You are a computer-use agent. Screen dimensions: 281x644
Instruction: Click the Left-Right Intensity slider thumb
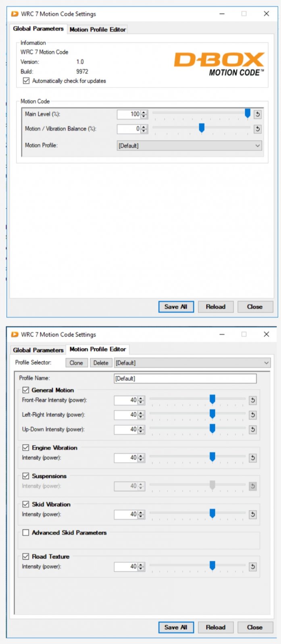click(212, 414)
